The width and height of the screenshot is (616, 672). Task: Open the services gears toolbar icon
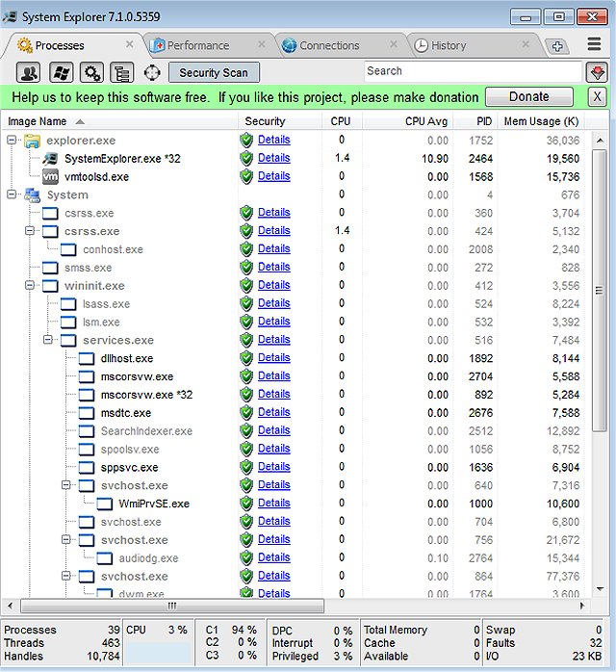click(x=91, y=72)
